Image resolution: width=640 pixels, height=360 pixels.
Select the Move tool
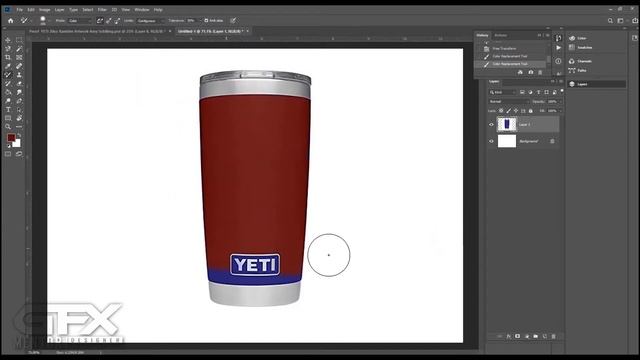click(8, 40)
